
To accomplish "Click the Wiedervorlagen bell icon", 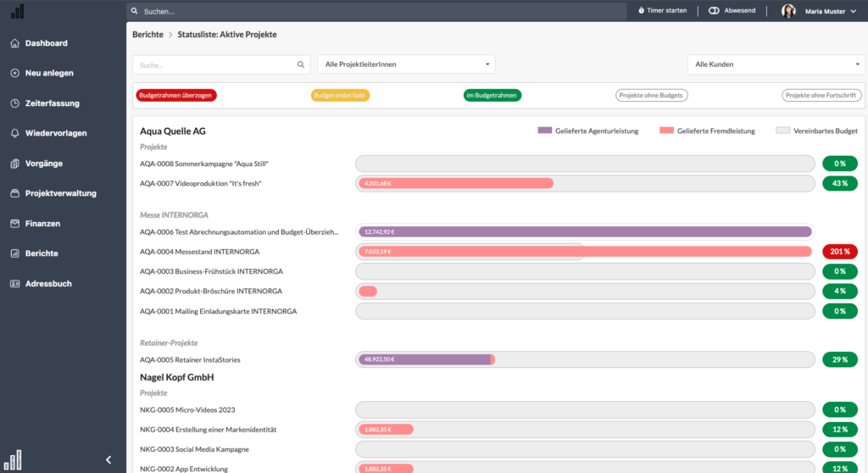I will click(15, 133).
